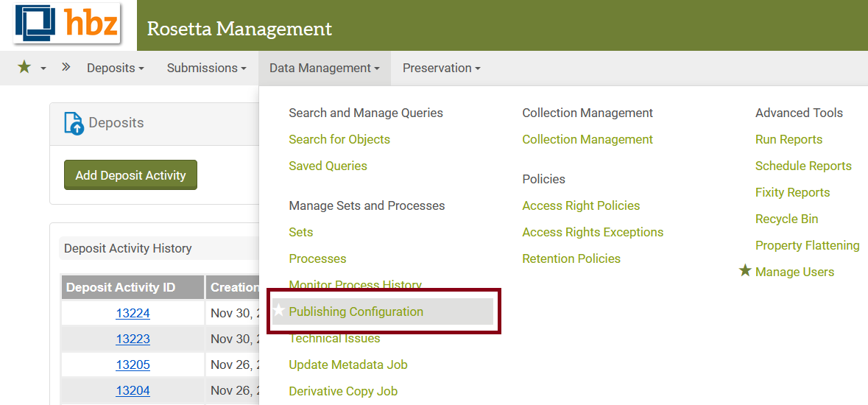Viewport: 868px width, 405px height.
Task: Click the hbz logo
Action: pos(66,24)
